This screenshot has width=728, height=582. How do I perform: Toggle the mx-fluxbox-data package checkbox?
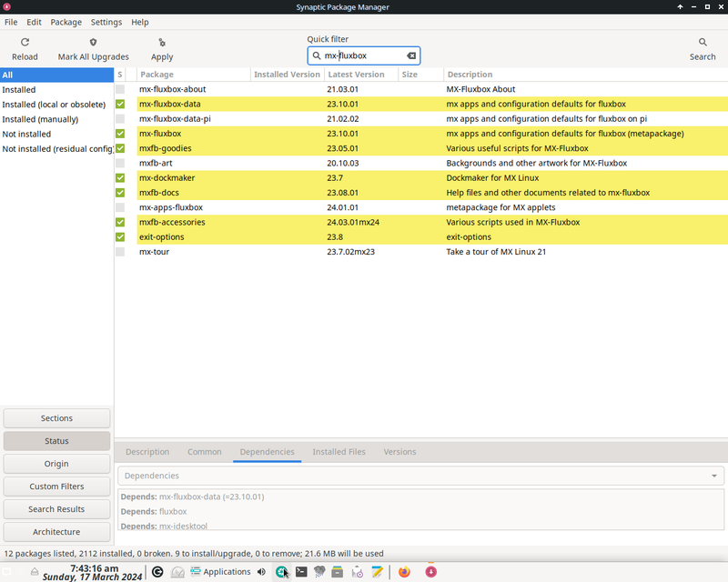(x=120, y=104)
